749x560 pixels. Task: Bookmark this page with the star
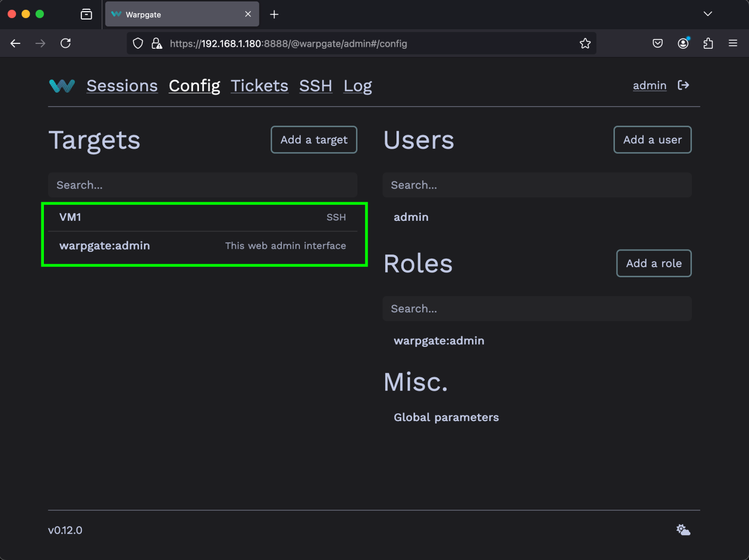(x=585, y=43)
